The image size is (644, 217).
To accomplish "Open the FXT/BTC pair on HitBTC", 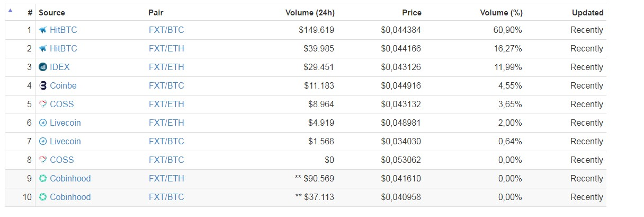I will click(x=166, y=30).
